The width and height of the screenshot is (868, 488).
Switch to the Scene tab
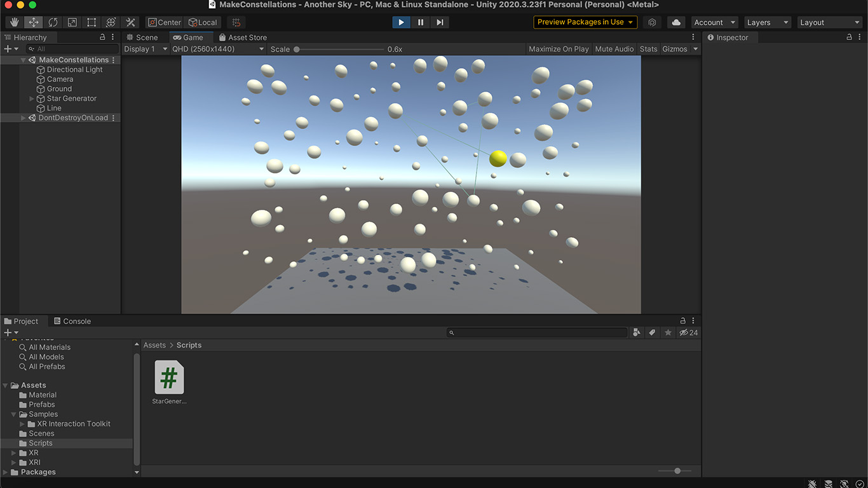point(142,37)
